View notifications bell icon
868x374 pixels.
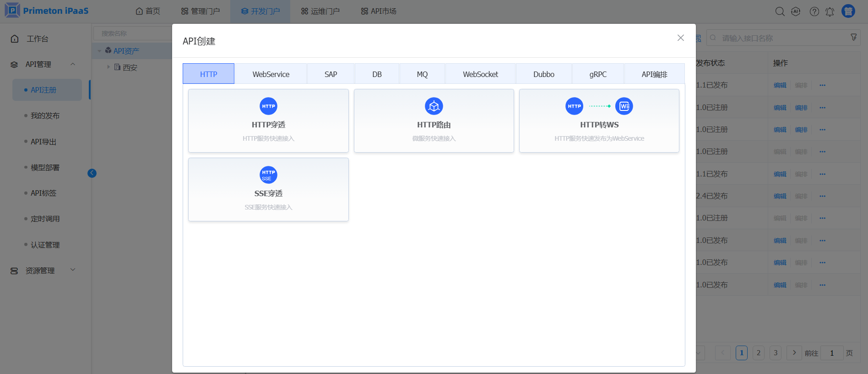(830, 11)
